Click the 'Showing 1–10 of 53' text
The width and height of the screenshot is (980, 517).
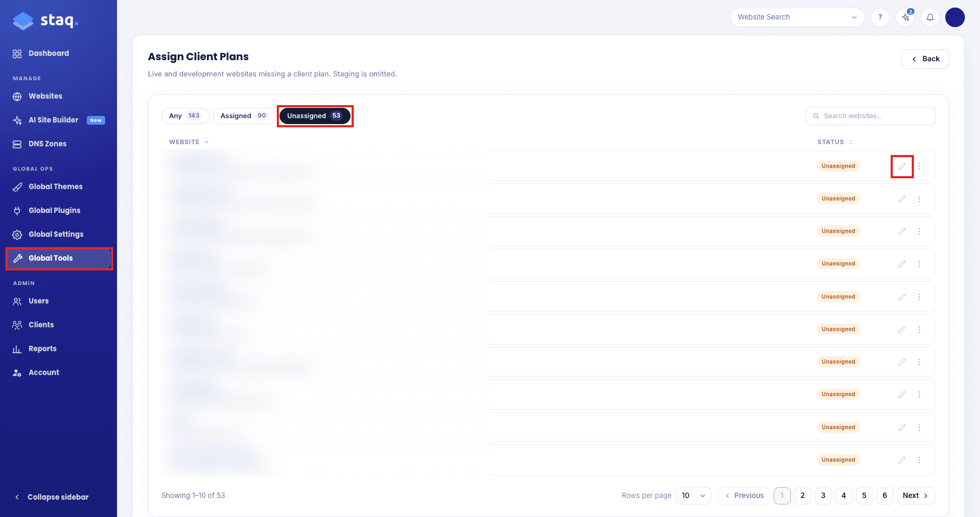coord(193,495)
